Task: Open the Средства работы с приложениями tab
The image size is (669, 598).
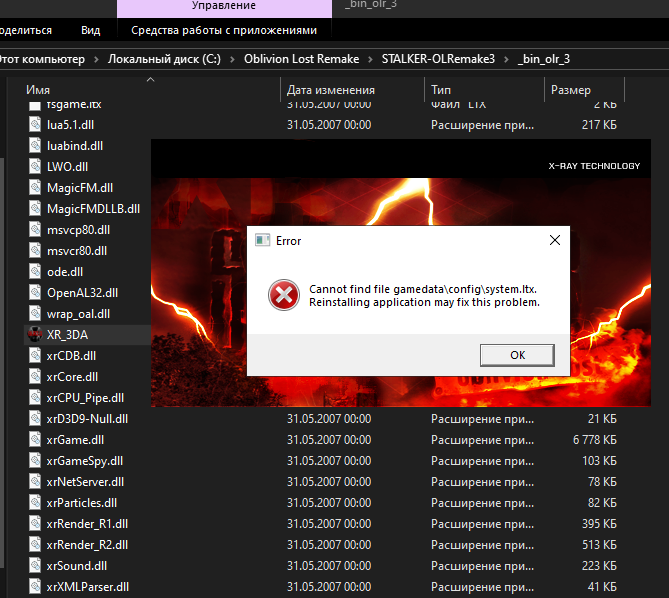Action: click(x=224, y=30)
